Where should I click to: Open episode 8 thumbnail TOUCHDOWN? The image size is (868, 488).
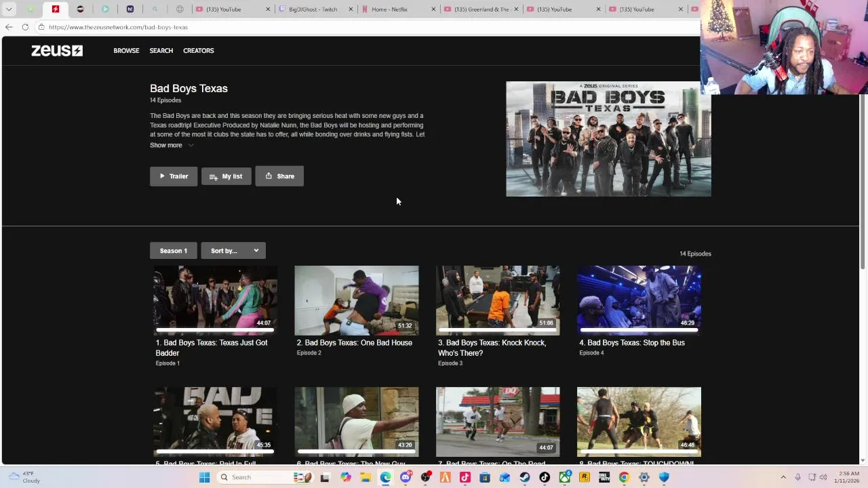point(639,422)
